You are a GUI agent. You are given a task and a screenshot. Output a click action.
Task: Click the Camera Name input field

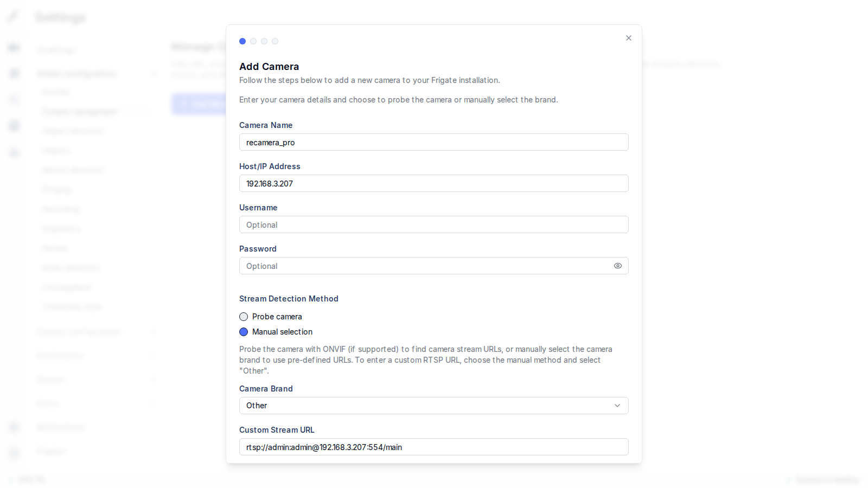[434, 142]
